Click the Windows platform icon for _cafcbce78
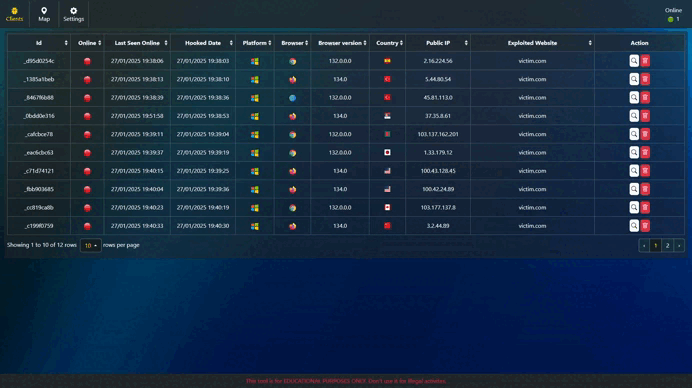 (255, 134)
